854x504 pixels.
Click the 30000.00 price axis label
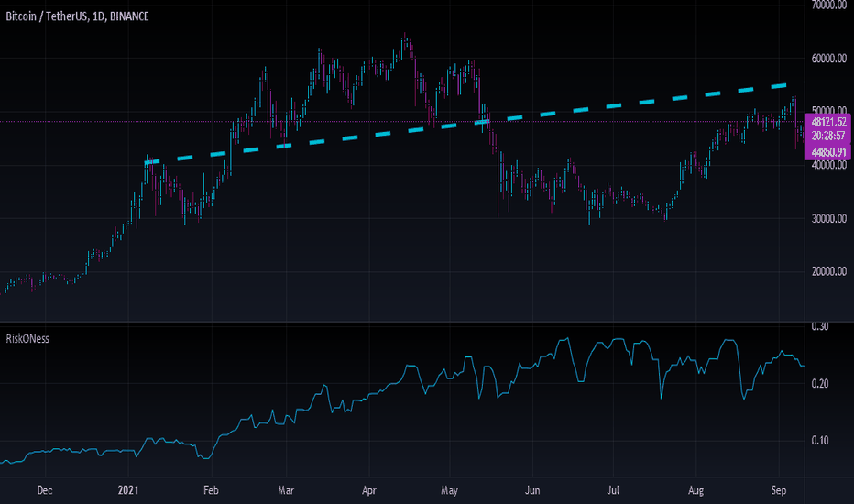point(828,218)
